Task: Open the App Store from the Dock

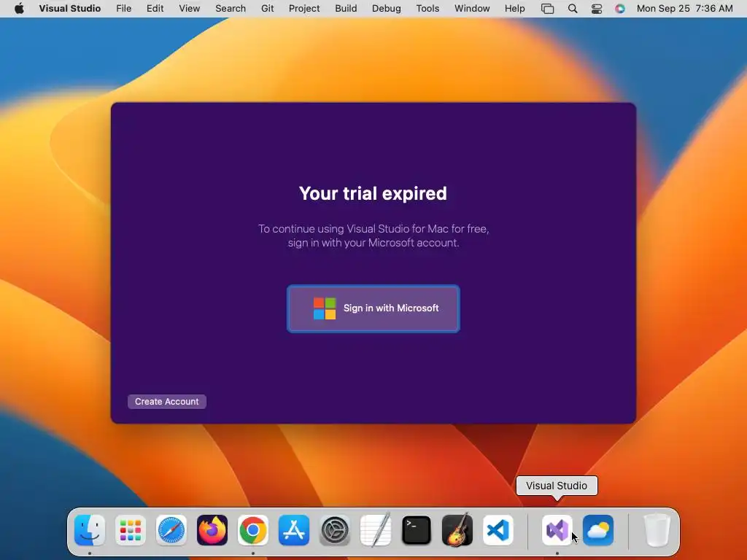Action: [x=294, y=530]
